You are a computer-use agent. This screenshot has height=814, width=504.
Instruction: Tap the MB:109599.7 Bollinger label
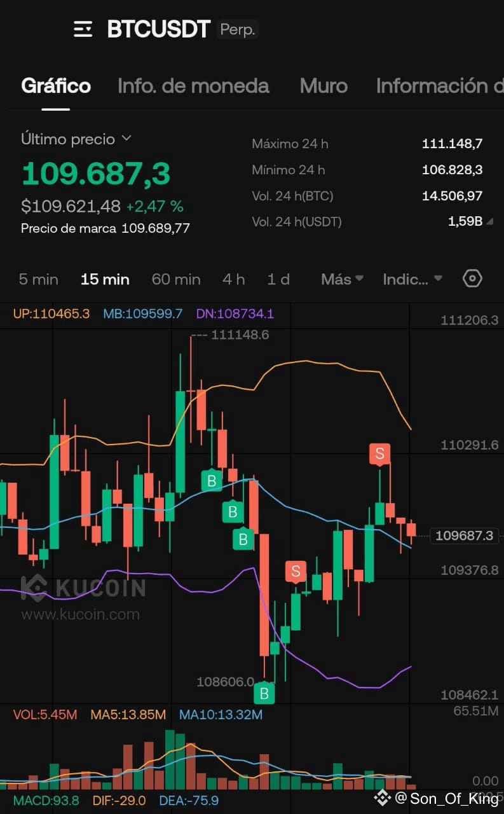click(143, 314)
